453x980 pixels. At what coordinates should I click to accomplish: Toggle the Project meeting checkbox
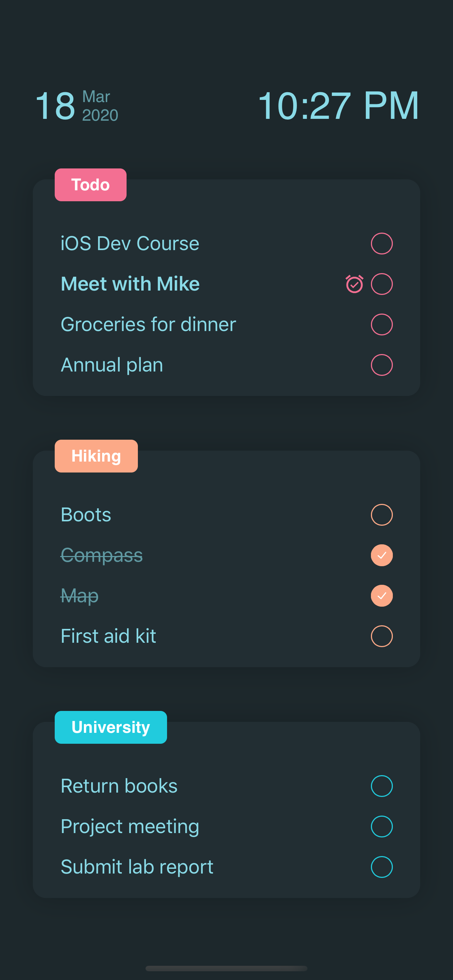pos(382,826)
